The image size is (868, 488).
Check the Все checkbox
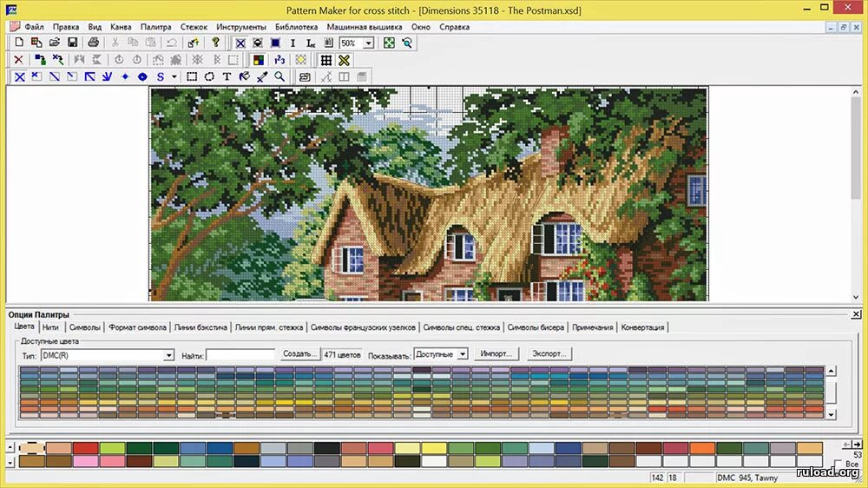click(838, 465)
